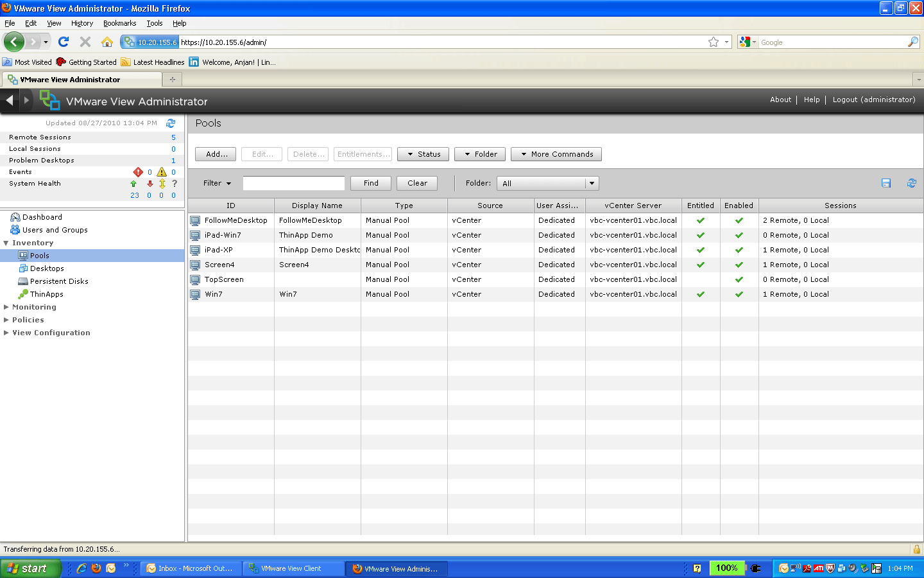Screen dimensions: 924x578
Task: Click the Firefox stop loading button
Action: tap(85, 42)
